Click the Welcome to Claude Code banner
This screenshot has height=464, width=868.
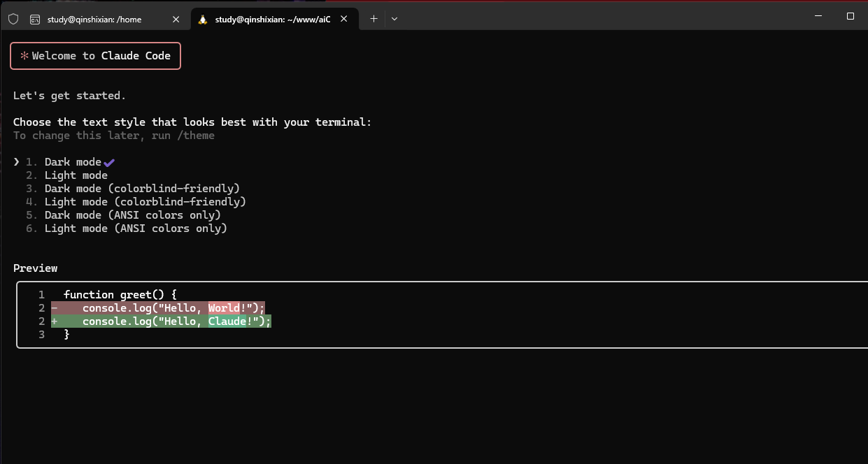[x=95, y=55]
